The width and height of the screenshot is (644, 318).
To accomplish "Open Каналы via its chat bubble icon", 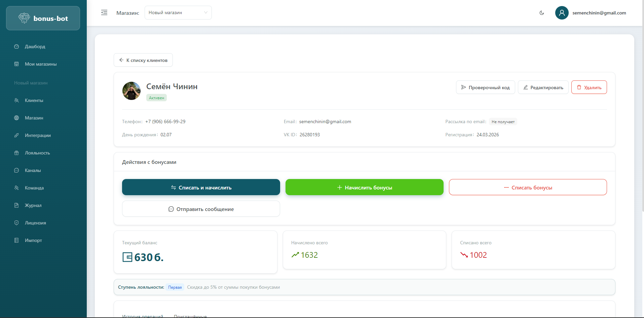I will click(x=16, y=170).
